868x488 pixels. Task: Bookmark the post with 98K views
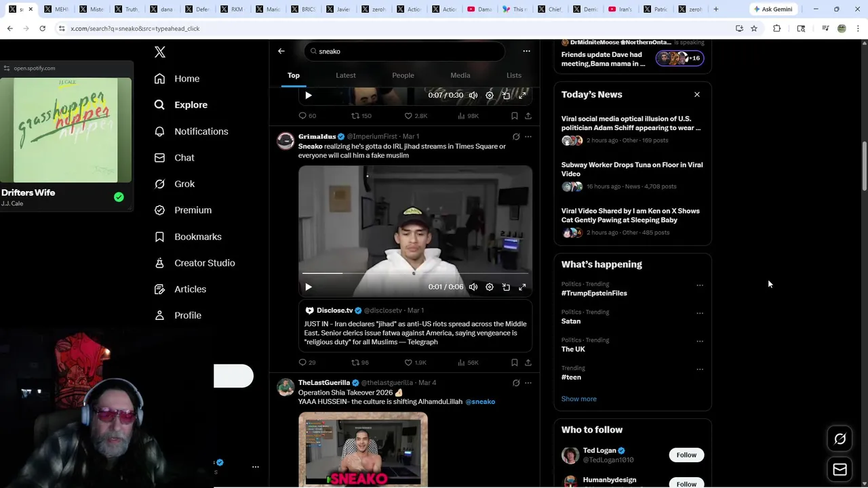515,116
